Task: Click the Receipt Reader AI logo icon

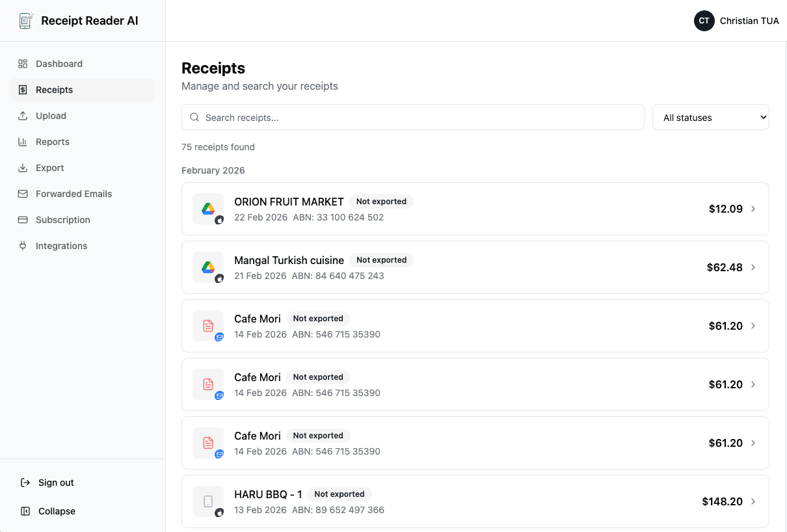Action: pyautogui.click(x=25, y=20)
